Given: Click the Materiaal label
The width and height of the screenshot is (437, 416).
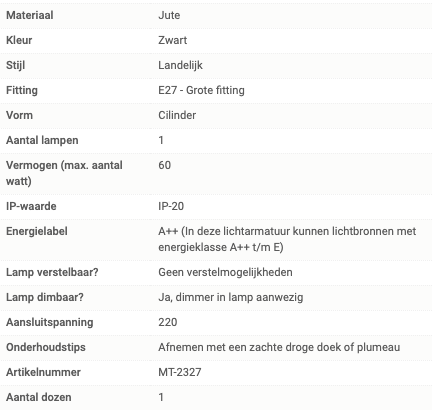Looking at the screenshot, I should click(30, 15).
